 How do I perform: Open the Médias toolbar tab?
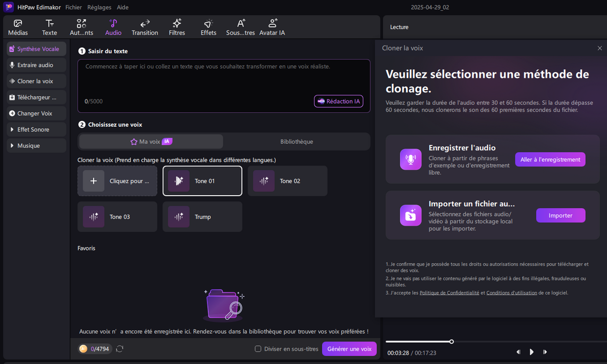point(18,27)
